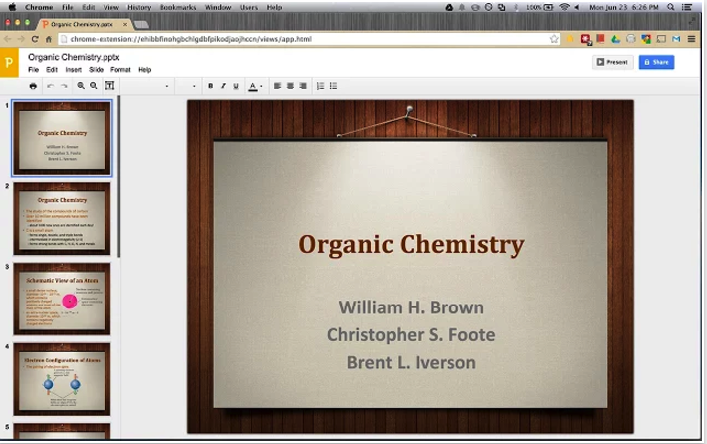Insert a text box from the toolbar
This screenshot has height=444, width=707.
(x=109, y=86)
